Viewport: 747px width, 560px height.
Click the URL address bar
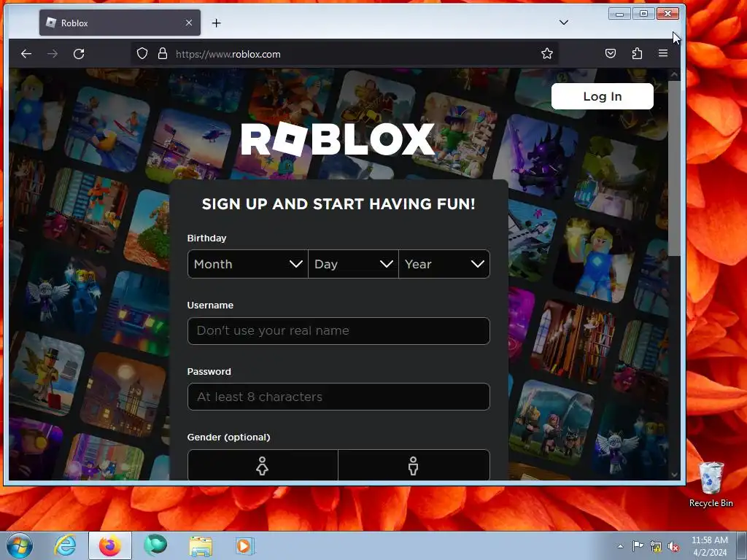(345, 54)
